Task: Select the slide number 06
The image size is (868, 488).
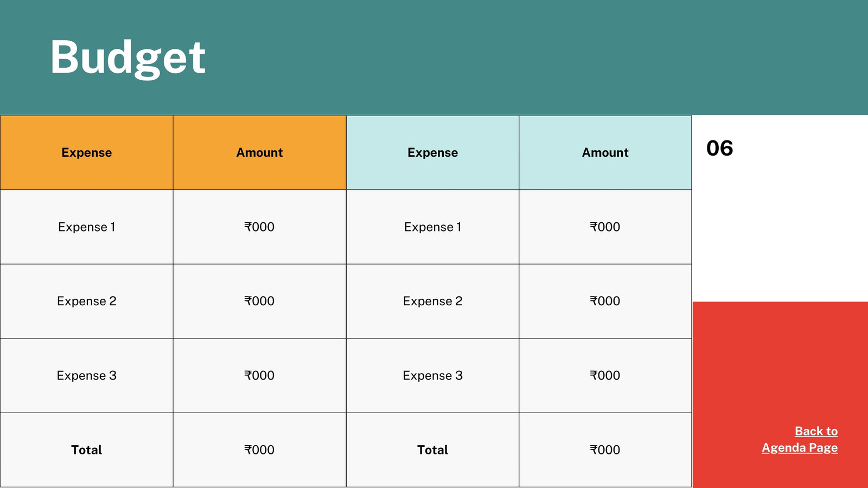Action: [x=719, y=149]
